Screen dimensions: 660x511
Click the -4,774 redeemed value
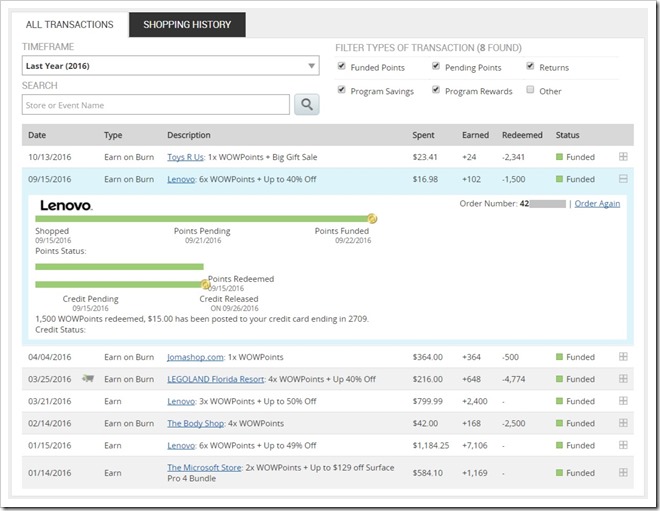(x=514, y=379)
